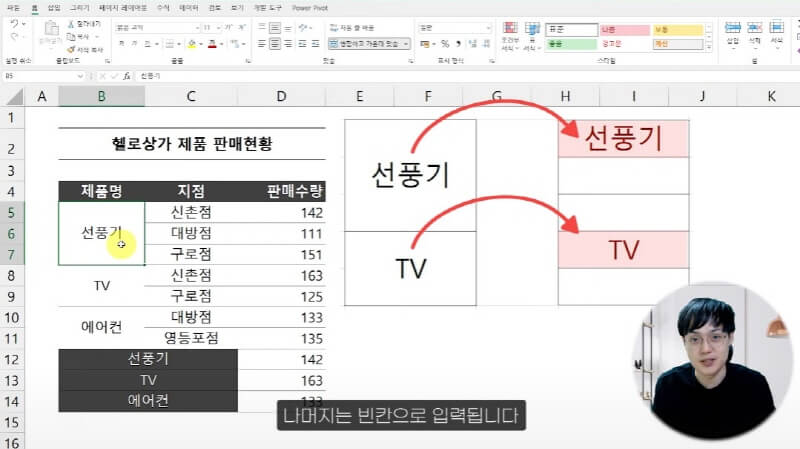Click Cut (잘라내기) with scissors icon

click(x=85, y=24)
